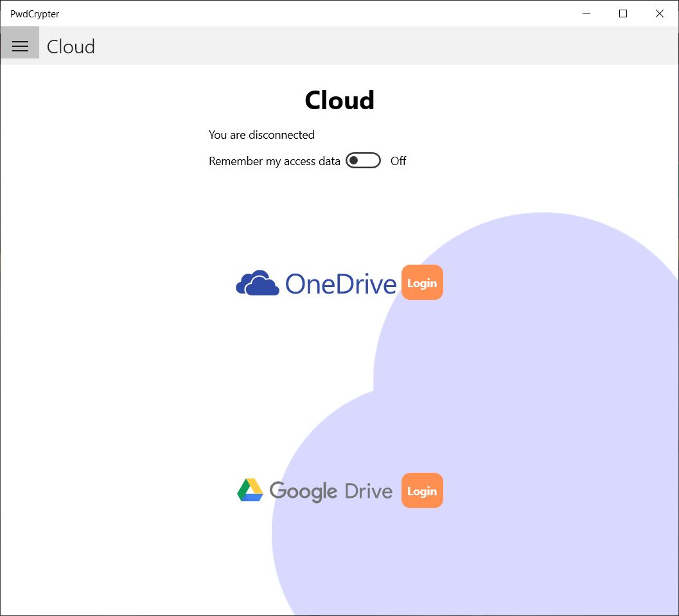Click the OneDrive wordmark text

(342, 283)
